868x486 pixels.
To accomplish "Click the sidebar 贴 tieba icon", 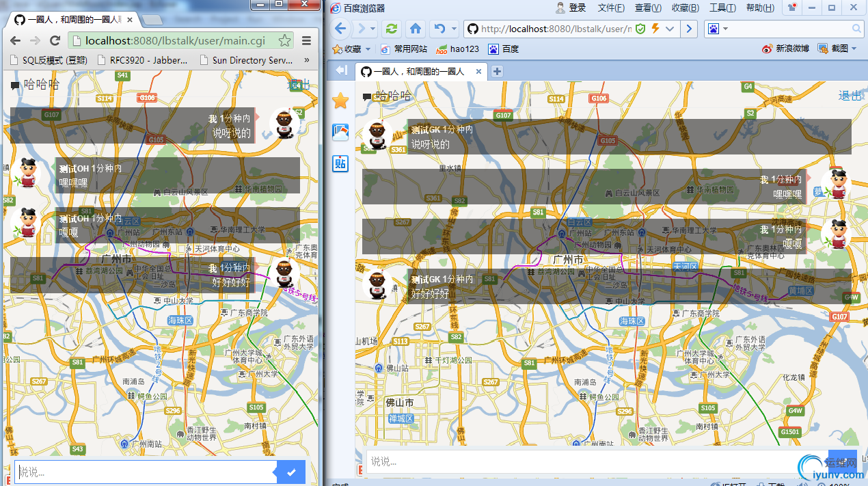I will tap(340, 163).
